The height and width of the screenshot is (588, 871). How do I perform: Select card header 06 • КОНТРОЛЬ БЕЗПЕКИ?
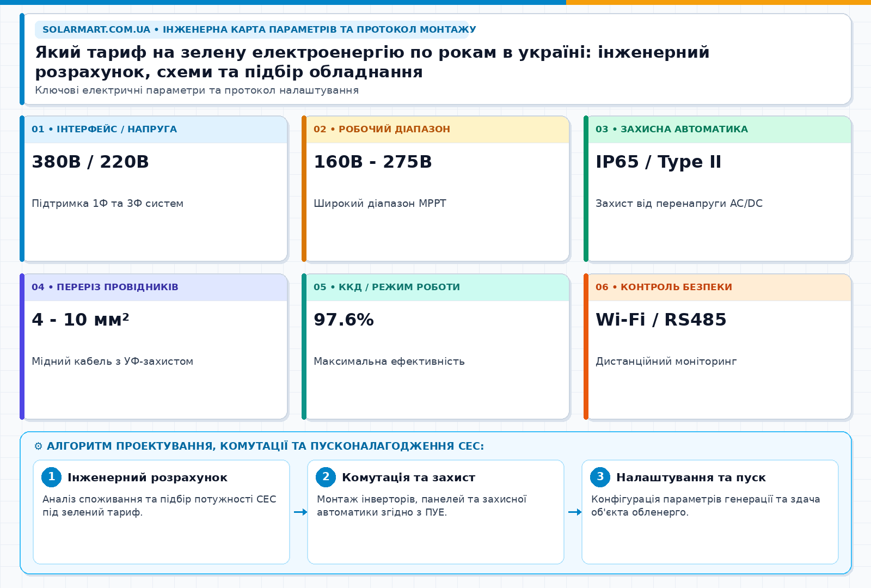(x=720, y=287)
